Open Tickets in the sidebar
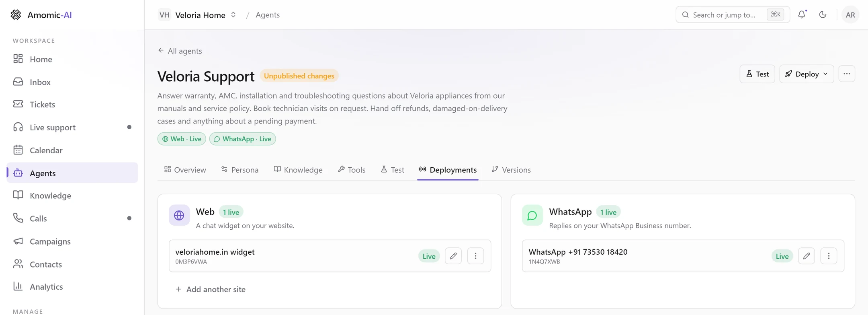 72,105
